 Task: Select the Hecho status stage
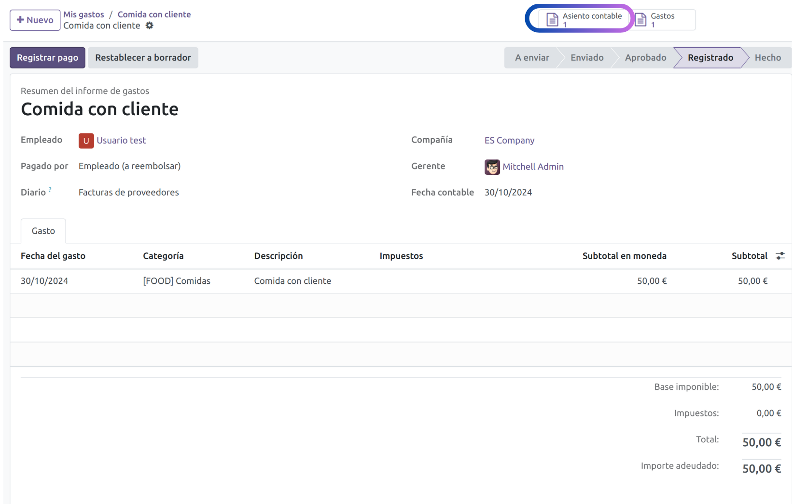pos(768,58)
